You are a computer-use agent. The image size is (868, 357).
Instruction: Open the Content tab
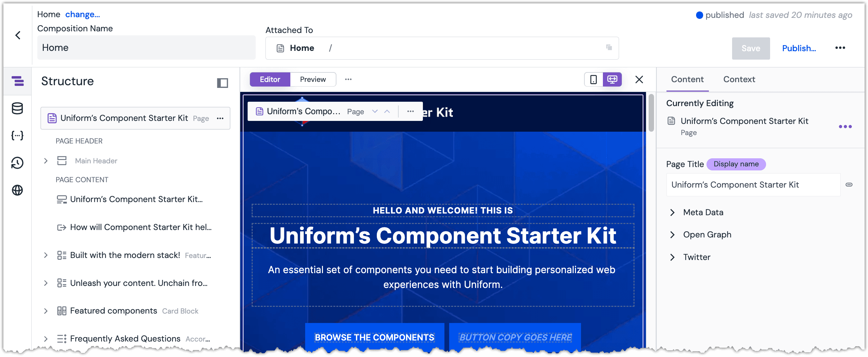coord(687,79)
